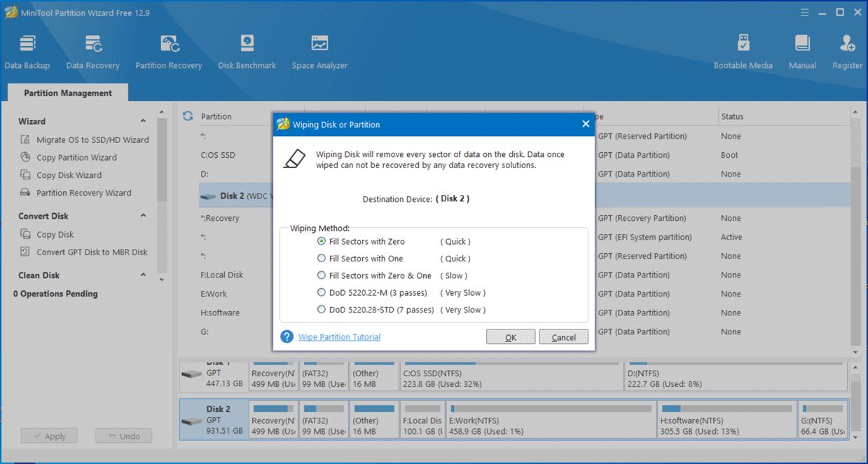Click the help question mark icon in dialog

click(287, 336)
